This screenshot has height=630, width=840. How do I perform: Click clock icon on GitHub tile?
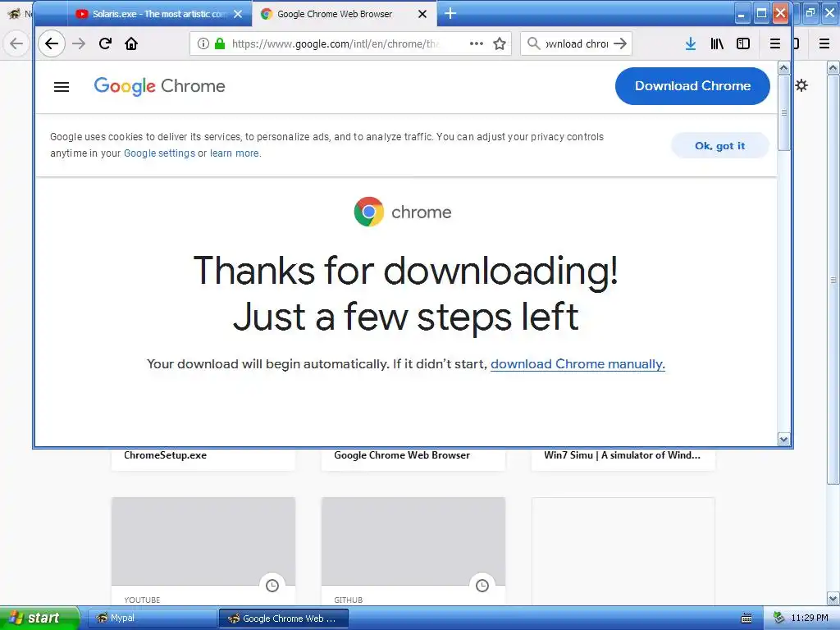pyautogui.click(x=482, y=586)
